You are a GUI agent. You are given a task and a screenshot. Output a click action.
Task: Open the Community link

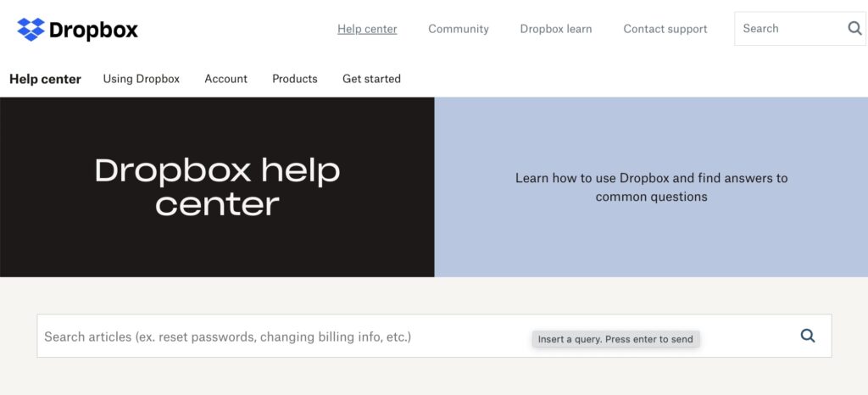459,29
